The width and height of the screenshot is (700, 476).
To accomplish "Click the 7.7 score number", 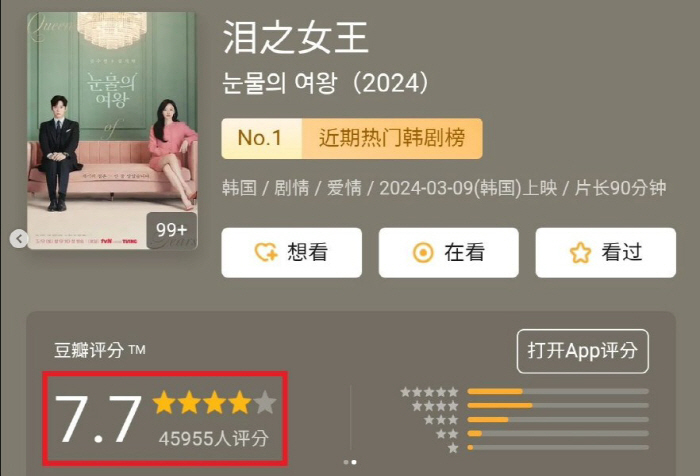I will 98,420.
